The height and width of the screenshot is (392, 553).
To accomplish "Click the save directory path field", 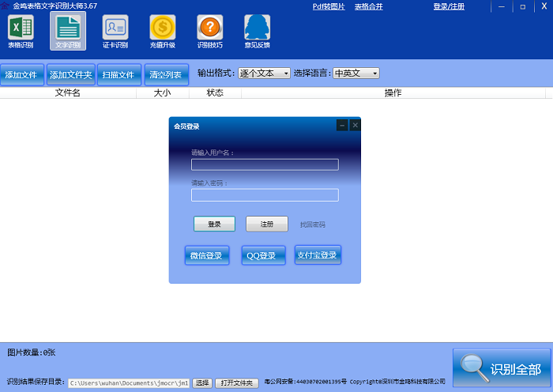I will pos(129,383).
